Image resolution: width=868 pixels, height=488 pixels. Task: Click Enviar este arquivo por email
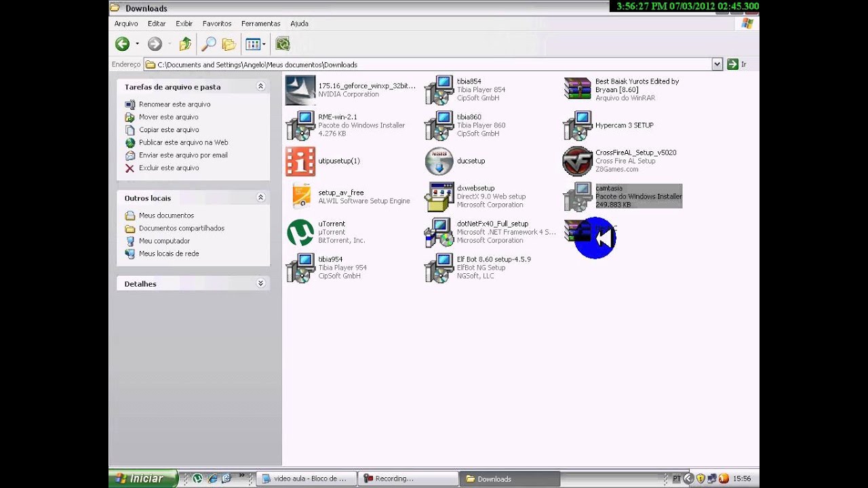click(x=183, y=155)
